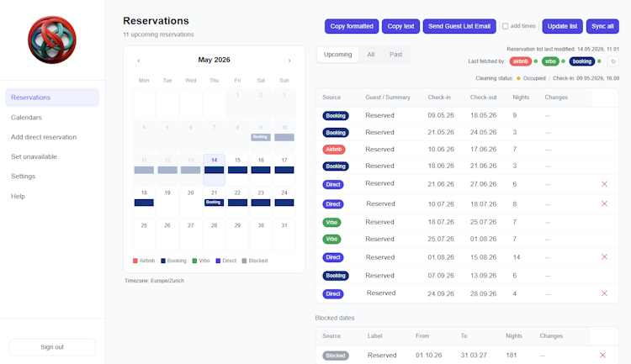Remove the Direct reservation starting 10.07.26
Viewport: 631px width, 364px height.
pos(604,203)
